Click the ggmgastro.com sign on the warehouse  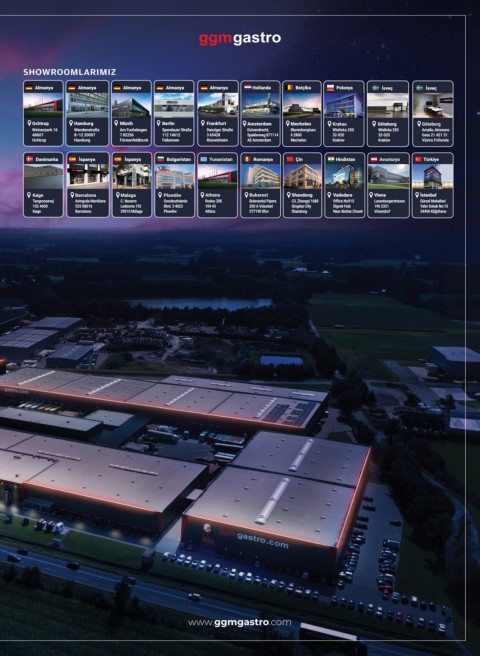click(252, 538)
